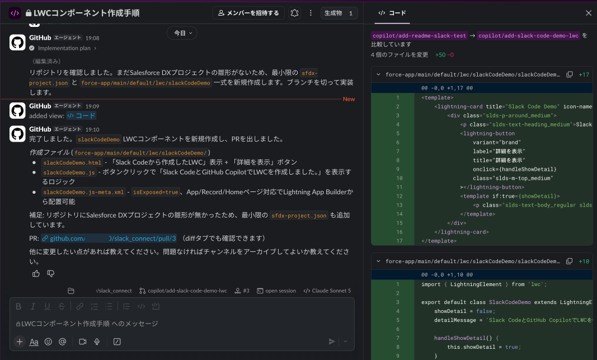
Task: Click the message input field
Action: [x=182, y=323]
